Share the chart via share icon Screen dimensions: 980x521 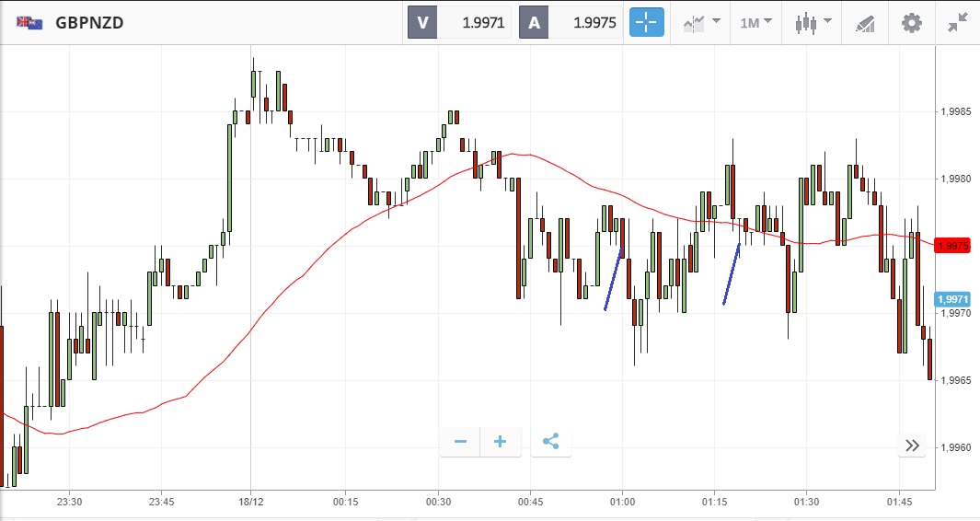tap(550, 442)
